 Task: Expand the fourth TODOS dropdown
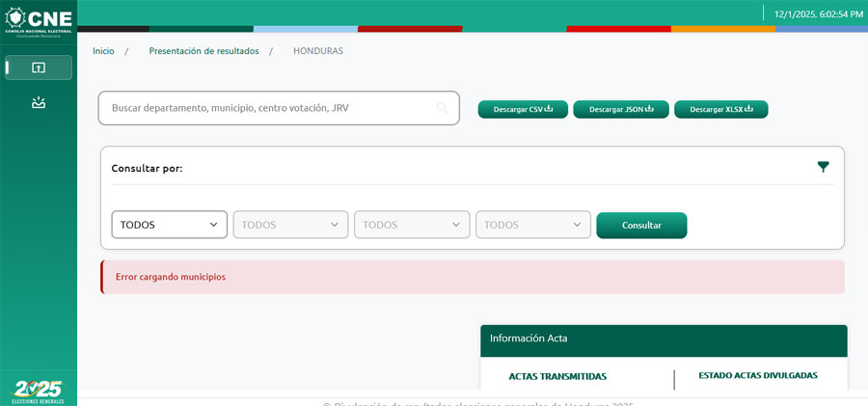pyautogui.click(x=533, y=225)
